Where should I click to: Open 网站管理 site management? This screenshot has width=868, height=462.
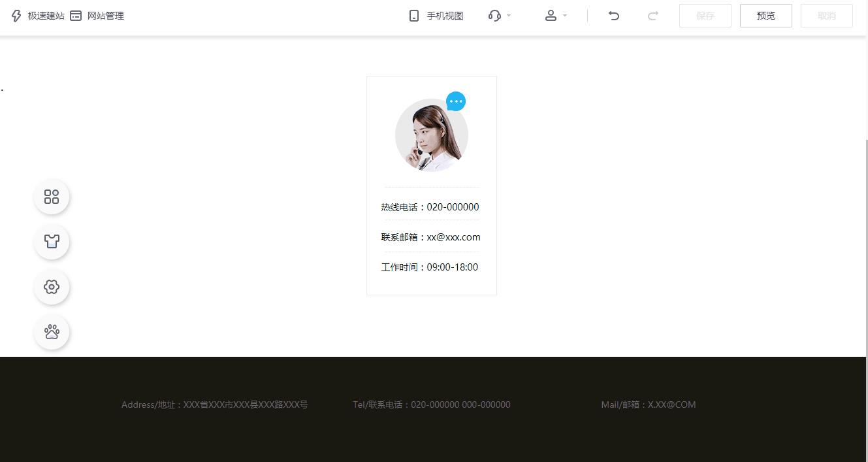(x=105, y=16)
